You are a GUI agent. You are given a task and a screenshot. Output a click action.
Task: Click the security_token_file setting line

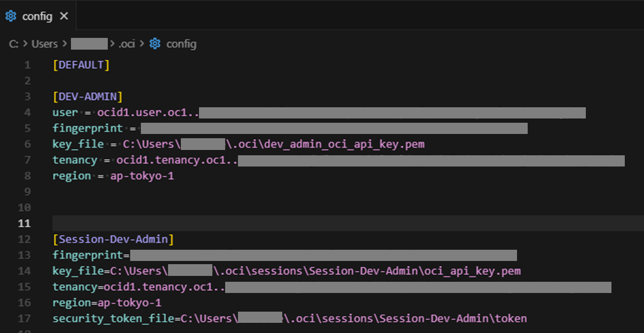coord(290,319)
